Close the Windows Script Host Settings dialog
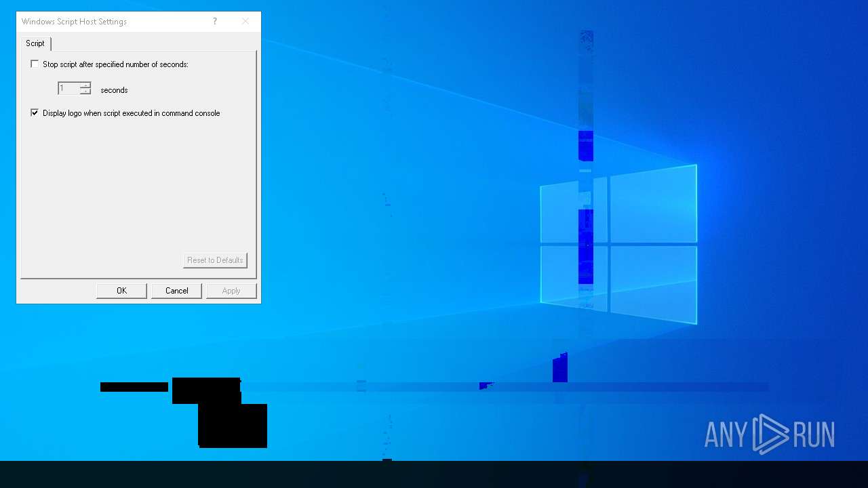 pos(245,22)
